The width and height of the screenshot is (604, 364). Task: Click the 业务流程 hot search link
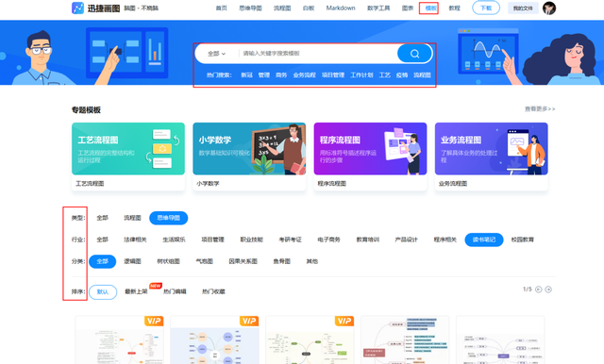(304, 75)
